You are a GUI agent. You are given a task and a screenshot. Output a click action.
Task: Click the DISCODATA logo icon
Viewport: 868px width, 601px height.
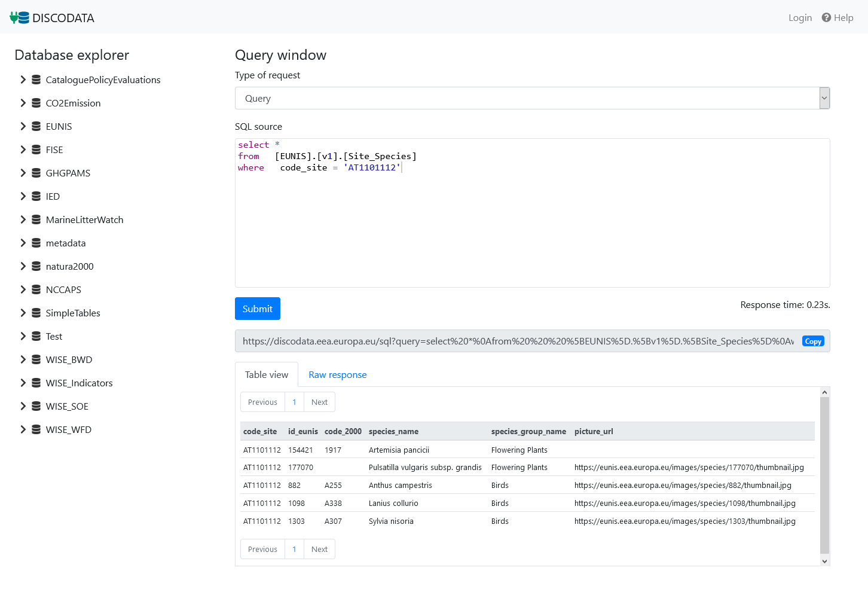(20, 18)
